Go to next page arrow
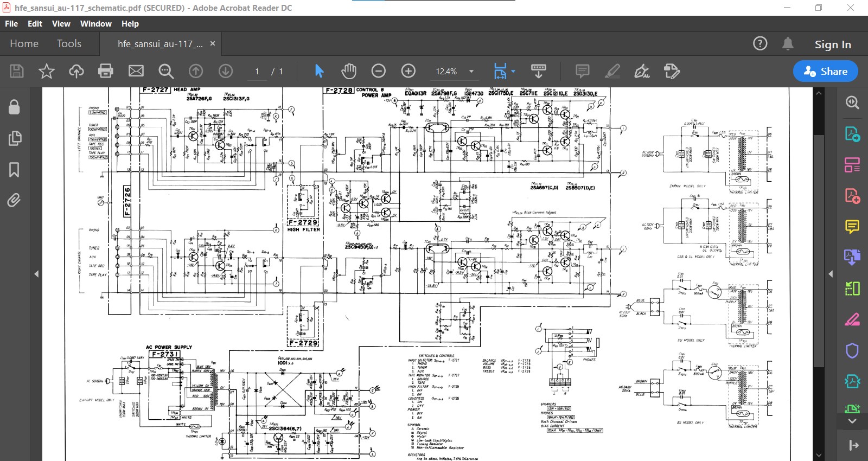The height and width of the screenshot is (461, 868). [x=226, y=71]
